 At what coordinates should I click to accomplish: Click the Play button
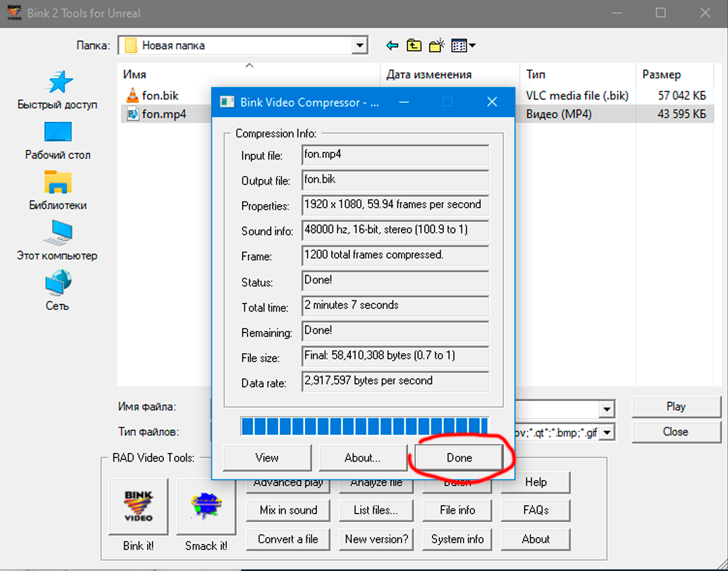point(675,407)
